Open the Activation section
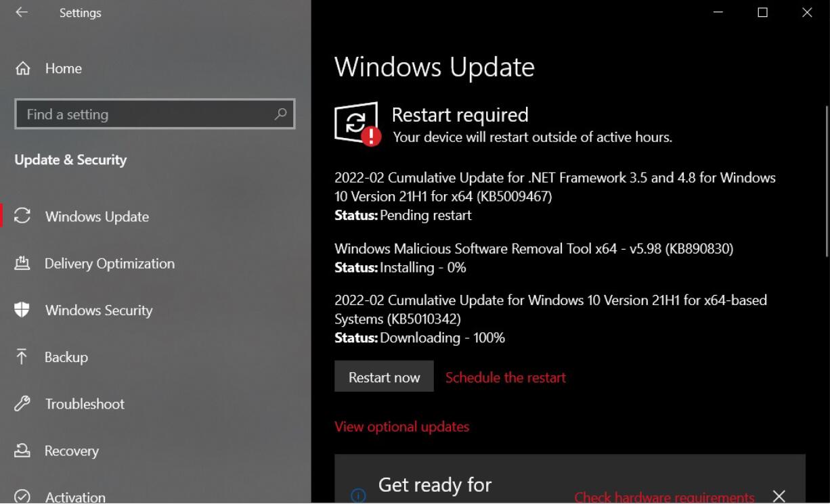 [x=75, y=497]
